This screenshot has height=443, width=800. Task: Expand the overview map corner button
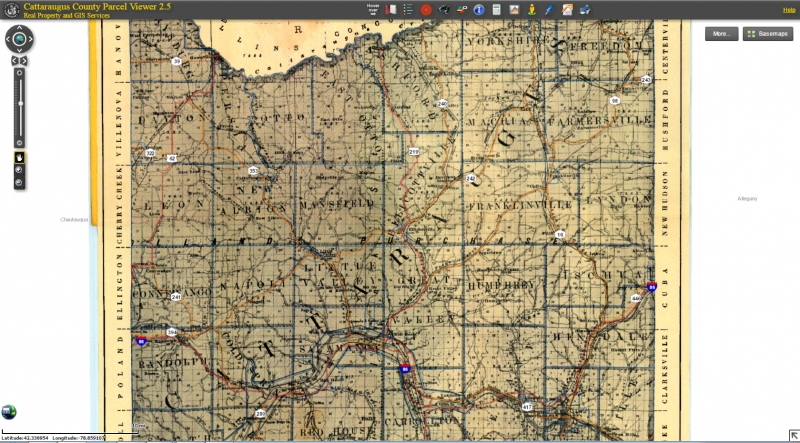[792, 435]
